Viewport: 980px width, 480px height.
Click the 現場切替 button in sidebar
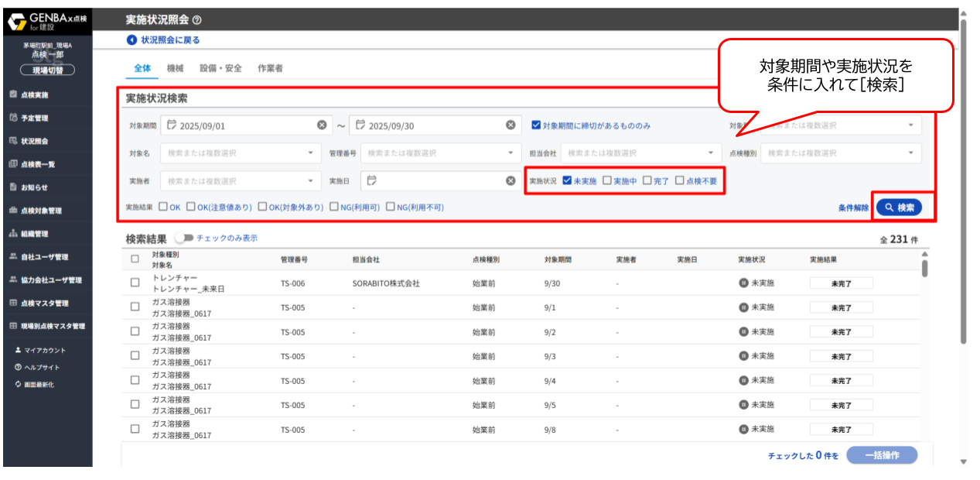pos(47,70)
